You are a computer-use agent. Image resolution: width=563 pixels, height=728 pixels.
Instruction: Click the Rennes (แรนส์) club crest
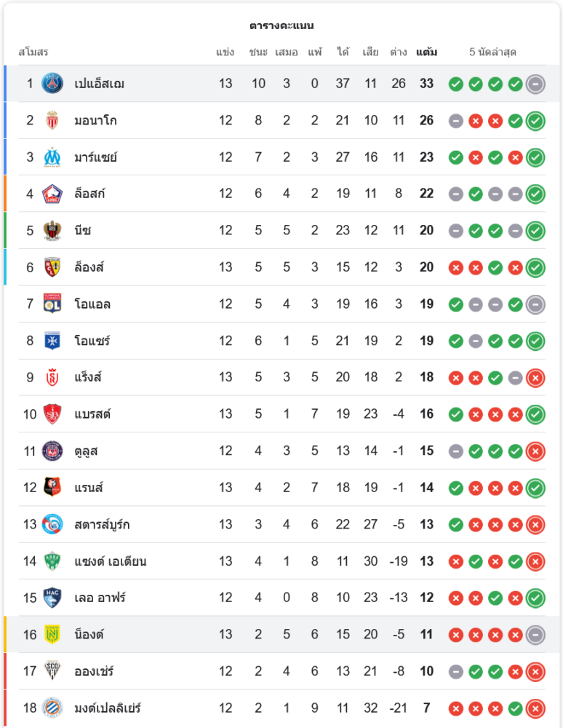click(x=52, y=487)
